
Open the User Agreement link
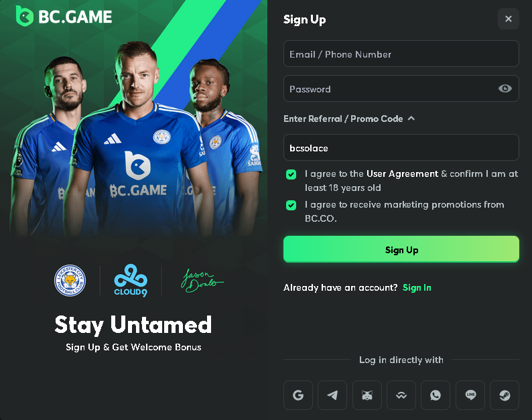tap(402, 173)
